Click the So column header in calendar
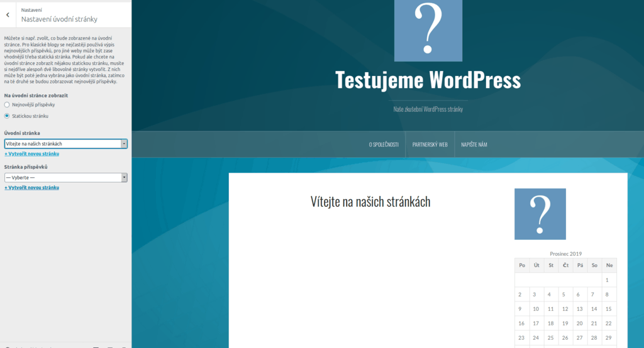Viewport: 644px width, 348px height. tap(594, 265)
